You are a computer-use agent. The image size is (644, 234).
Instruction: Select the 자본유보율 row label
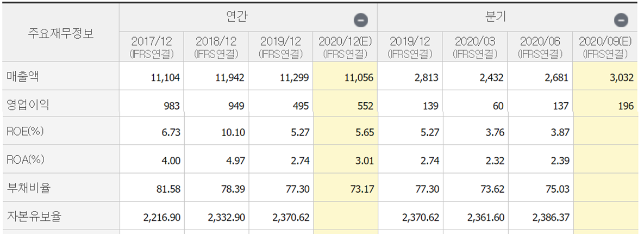[34, 217]
